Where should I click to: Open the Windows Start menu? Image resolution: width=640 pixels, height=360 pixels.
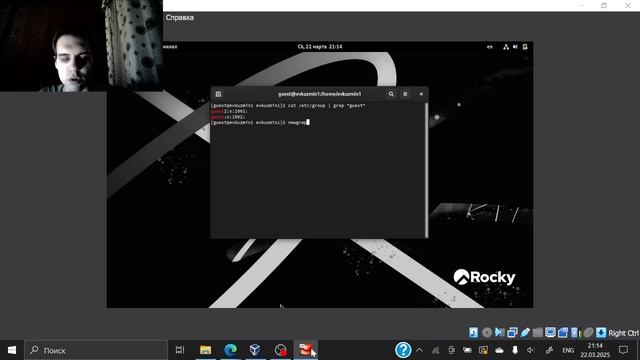pyautogui.click(x=12, y=350)
